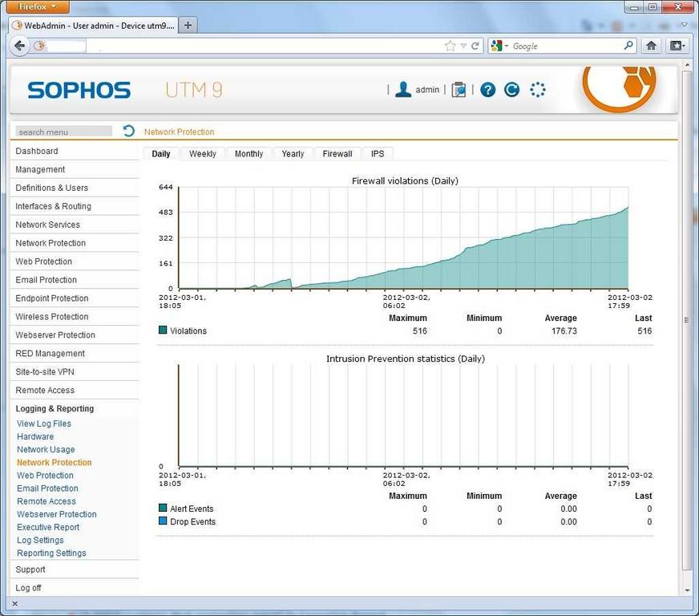699x616 pixels.
Task: Click the reset icon beside search menu
Action: point(129,131)
